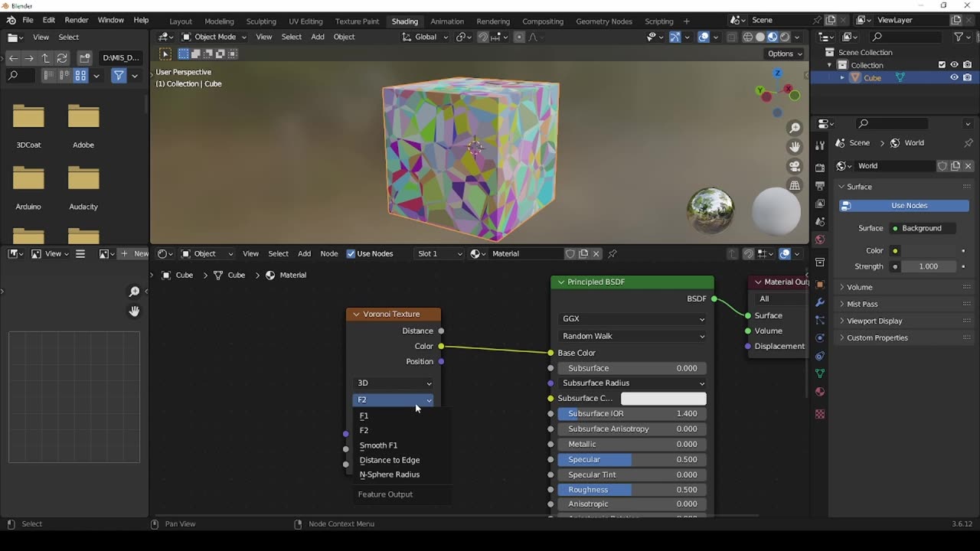Toggle camera view in the viewport
980x551 pixels.
click(795, 166)
